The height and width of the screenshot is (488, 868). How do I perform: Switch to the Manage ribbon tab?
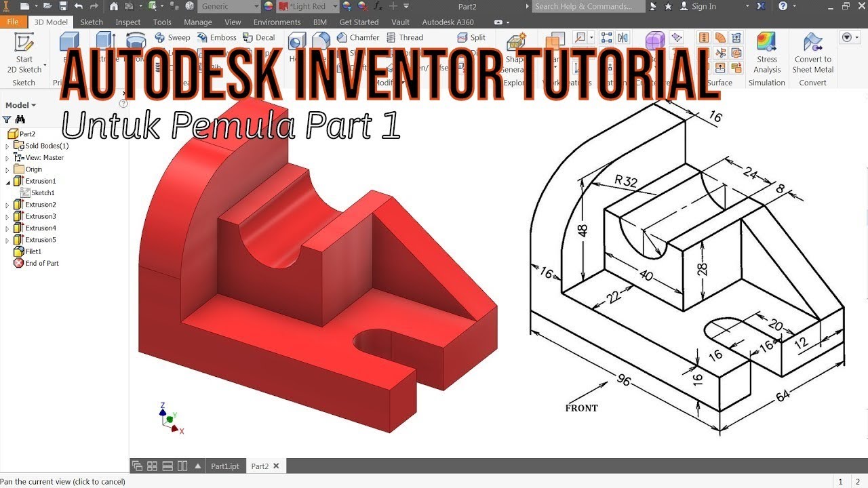tap(198, 22)
